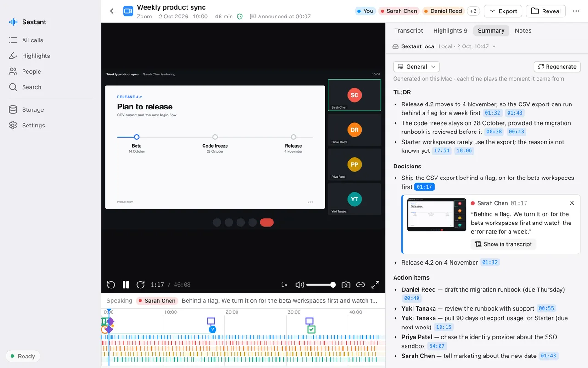Enter fullscreen video mode
The image size is (588, 368).
375,285
